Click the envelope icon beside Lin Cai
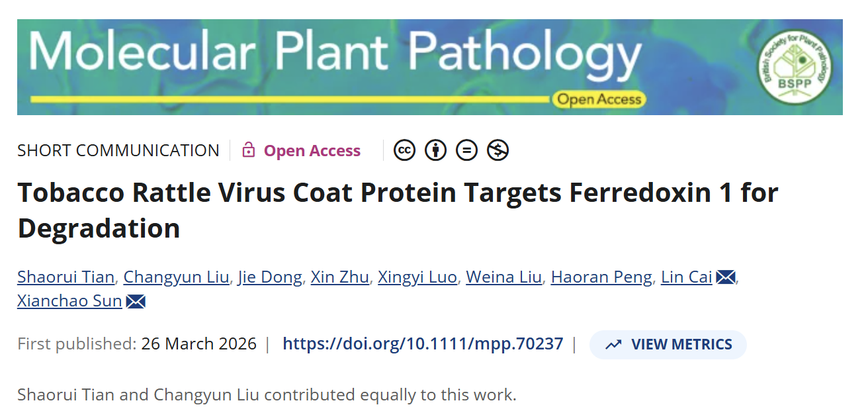The image size is (868, 411). [x=726, y=277]
